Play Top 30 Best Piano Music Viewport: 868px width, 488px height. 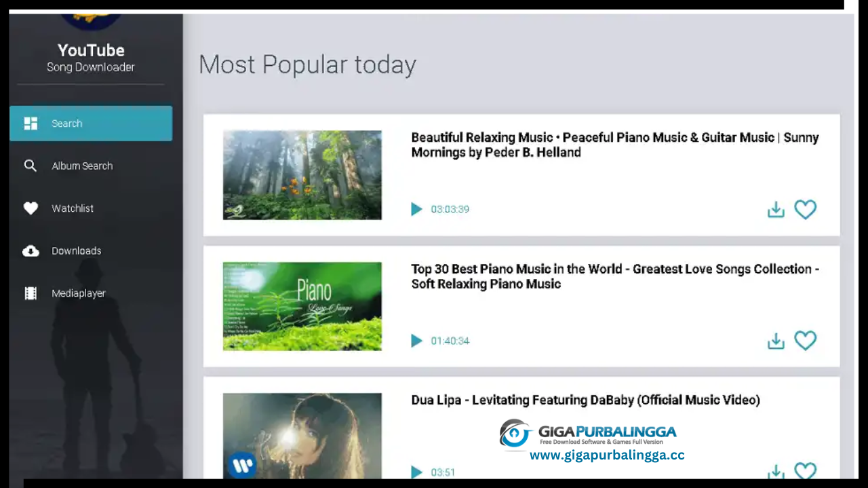tap(416, 341)
